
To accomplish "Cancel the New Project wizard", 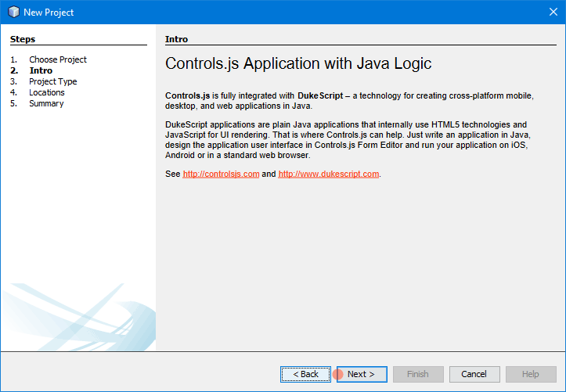I will pyautogui.click(x=474, y=374).
